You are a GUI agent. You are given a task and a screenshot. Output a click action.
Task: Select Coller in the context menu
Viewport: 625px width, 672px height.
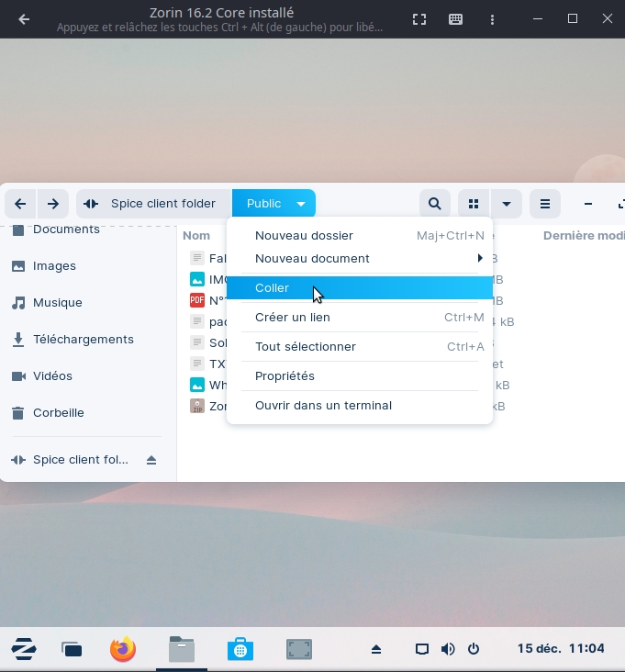point(273,288)
